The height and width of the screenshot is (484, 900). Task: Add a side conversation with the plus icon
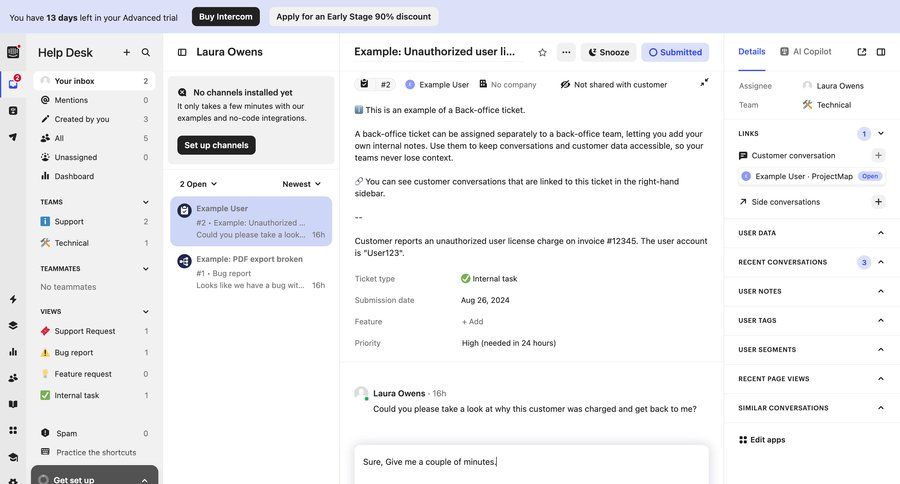878,202
